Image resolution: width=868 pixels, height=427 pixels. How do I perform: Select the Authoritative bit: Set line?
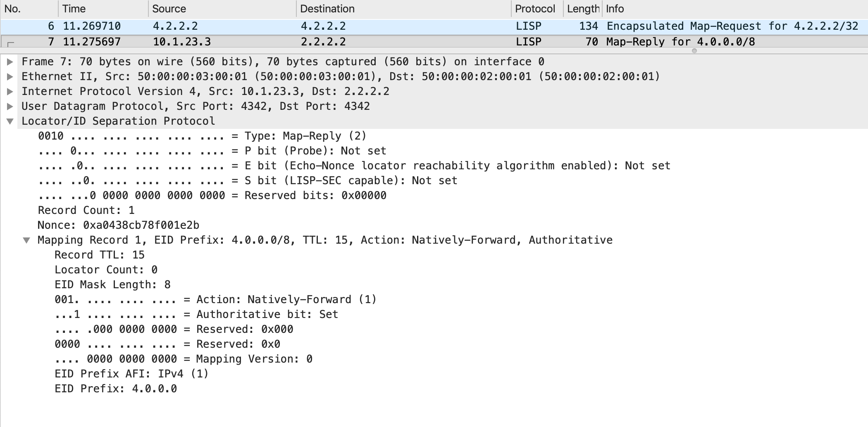(196, 315)
